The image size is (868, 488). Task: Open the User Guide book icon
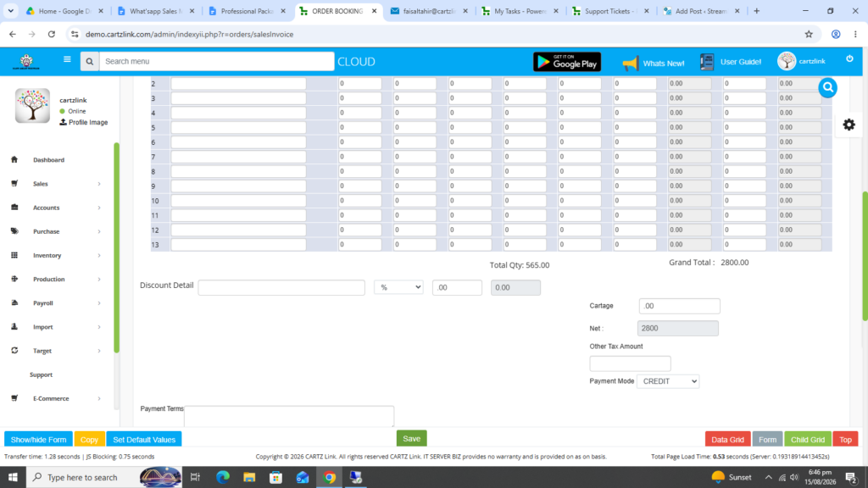(x=707, y=62)
